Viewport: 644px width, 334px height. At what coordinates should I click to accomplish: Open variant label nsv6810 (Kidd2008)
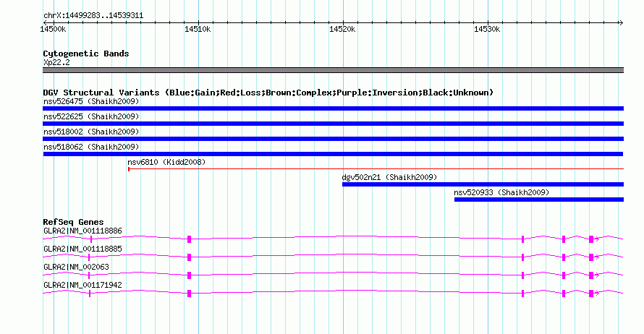pyautogui.click(x=166, y=162)
